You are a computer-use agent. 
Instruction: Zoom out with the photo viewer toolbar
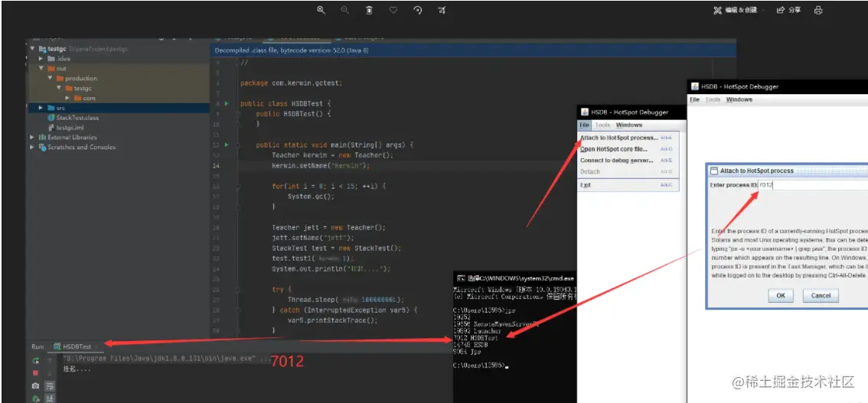(x=344, y=10)
